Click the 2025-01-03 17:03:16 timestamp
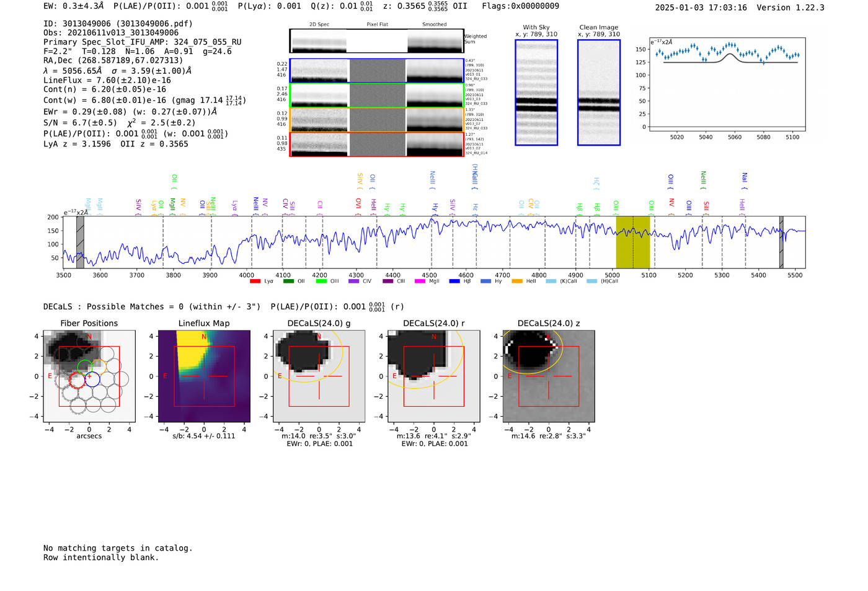The width and height of the screenshot is (868, 591). (x=701, y=7)
